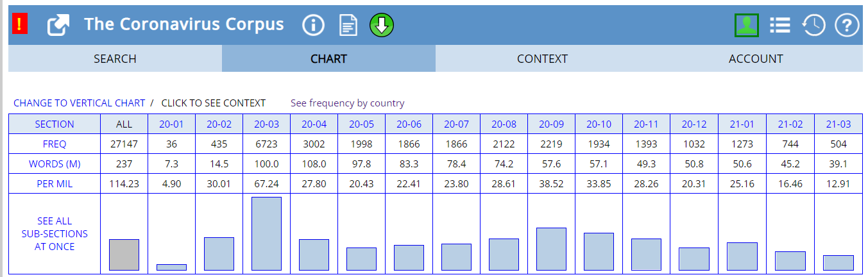Click the chart bar for 20-09
868x277 pixels.
point(551,249)
